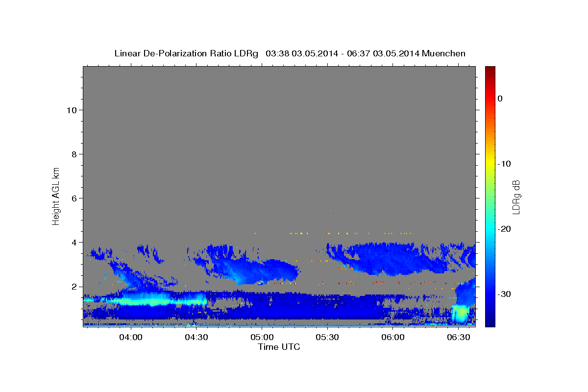Select the 05:30 time tick label
This screenshot has width=588, height=392.
click(328, 337)
